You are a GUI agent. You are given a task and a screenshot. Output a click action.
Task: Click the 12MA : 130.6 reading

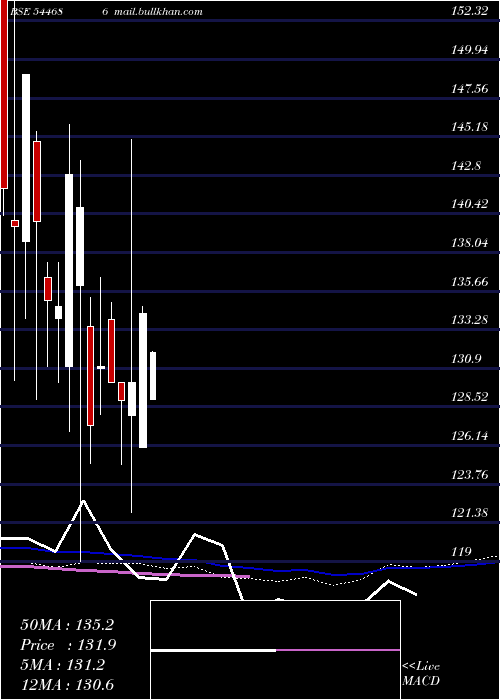[67, 685]
